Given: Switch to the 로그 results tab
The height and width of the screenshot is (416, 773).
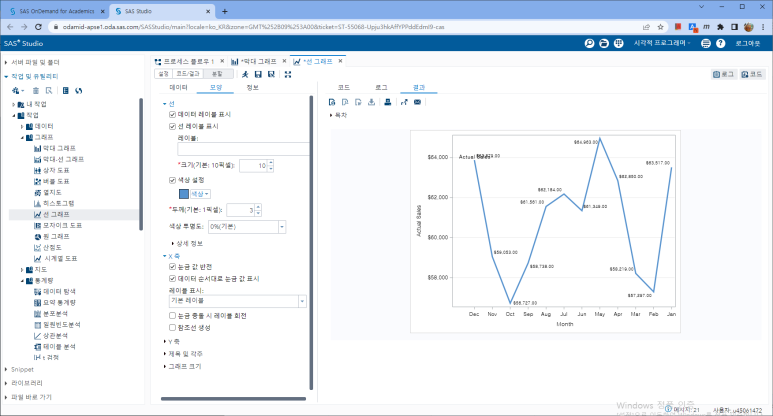Looking at the screenshot, I should pyautogui.click(x=381, y=87).
